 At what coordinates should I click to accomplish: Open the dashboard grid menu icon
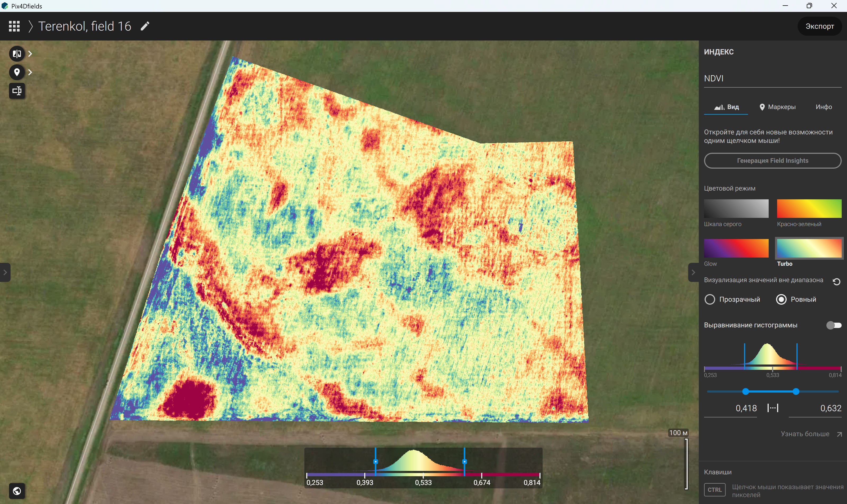pyautogui.click(x=14, y=26)
